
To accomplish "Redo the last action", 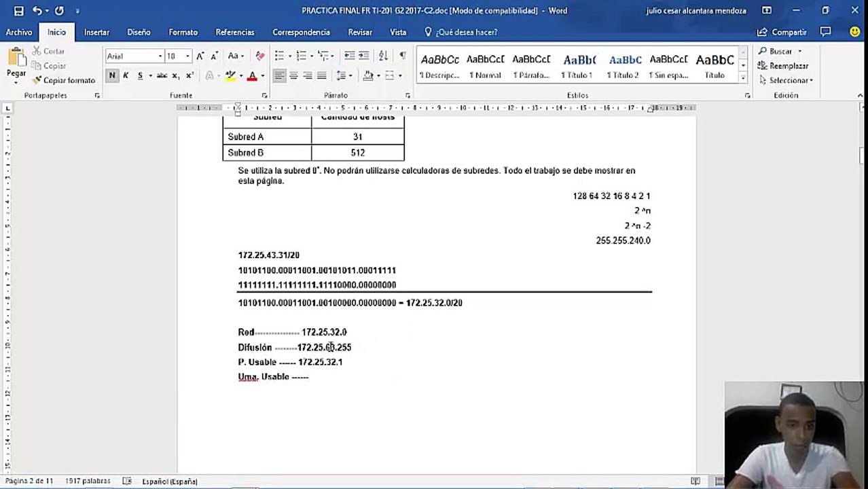I will pos(59,11).
